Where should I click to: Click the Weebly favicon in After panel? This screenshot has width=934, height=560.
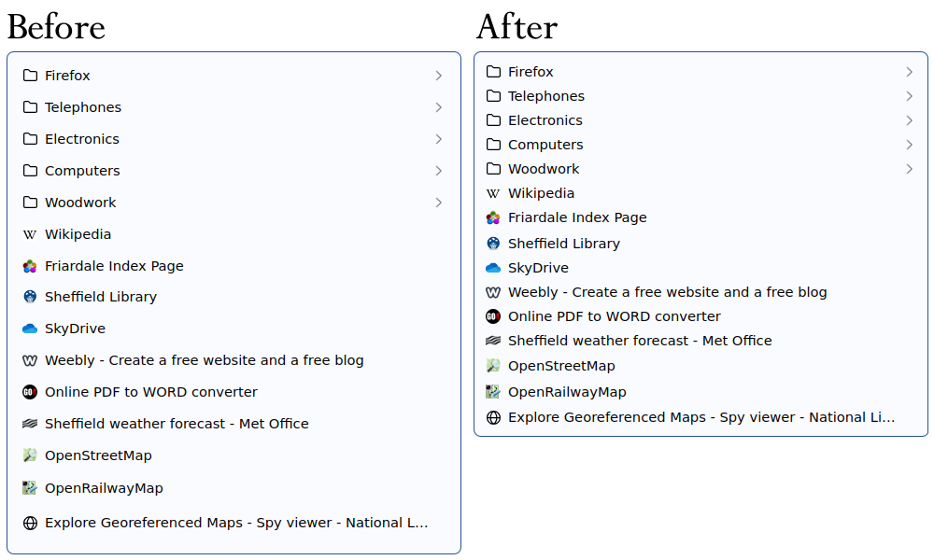coord(493,292)
